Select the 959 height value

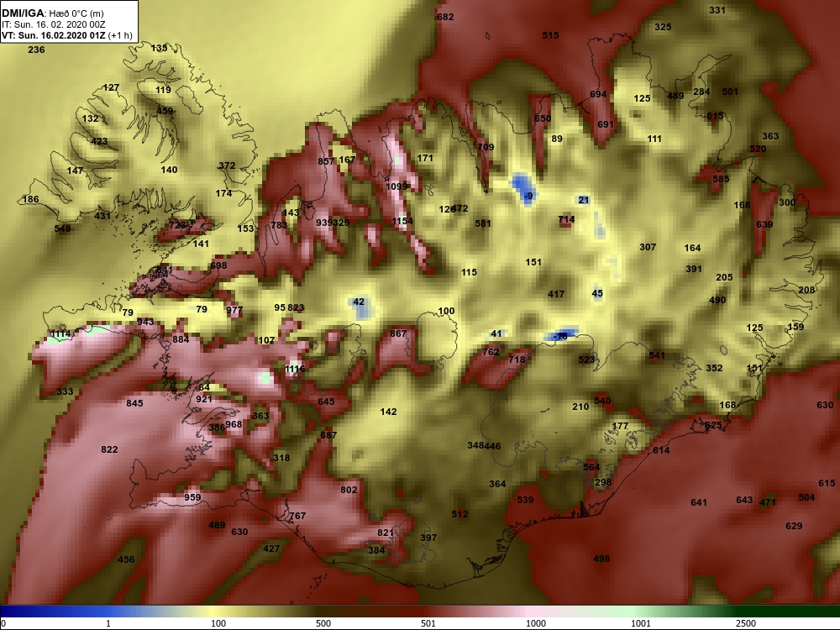[192, 497]
